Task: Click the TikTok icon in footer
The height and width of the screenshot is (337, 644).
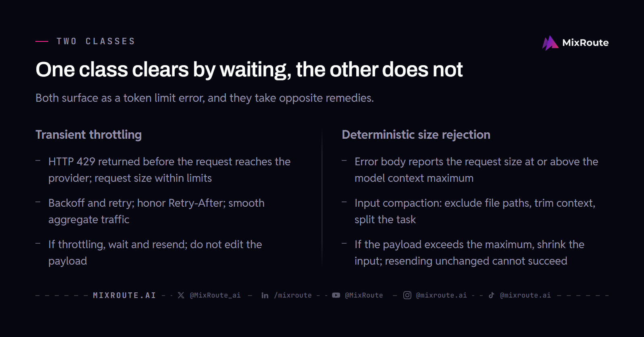Action: [491, 295]
